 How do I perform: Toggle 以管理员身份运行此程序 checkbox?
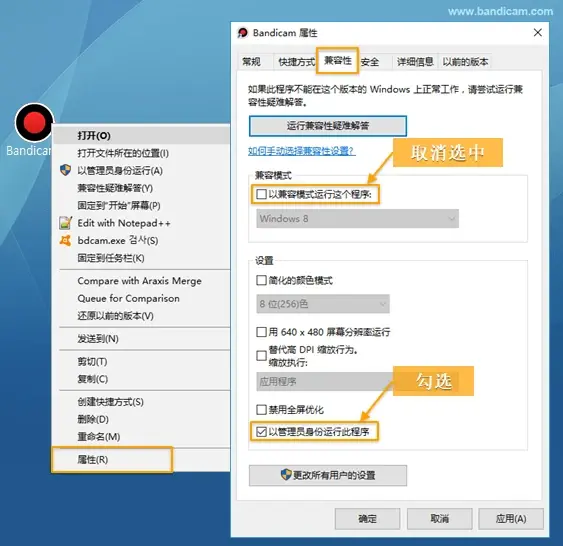(261, 431)
